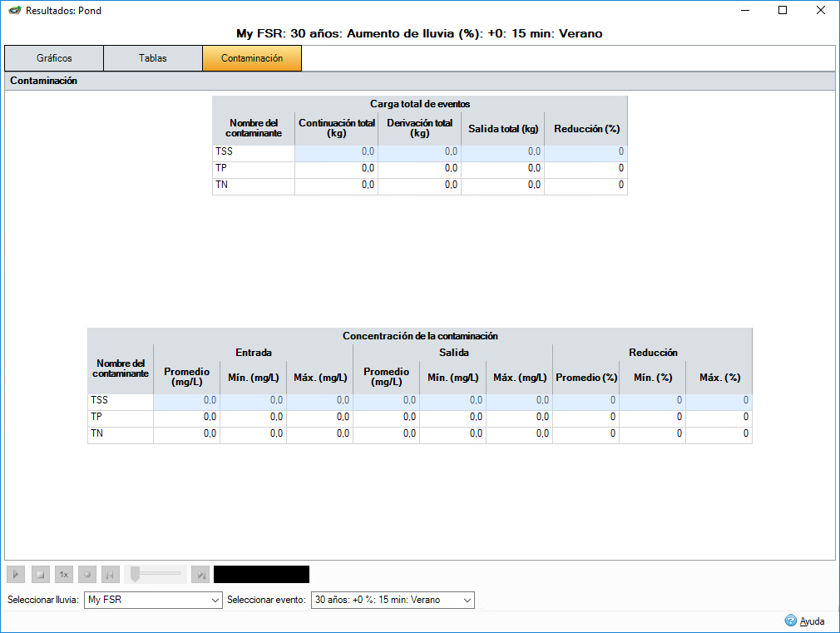Click the black time display box
This screenshot has height=633, width=840.
261,575
